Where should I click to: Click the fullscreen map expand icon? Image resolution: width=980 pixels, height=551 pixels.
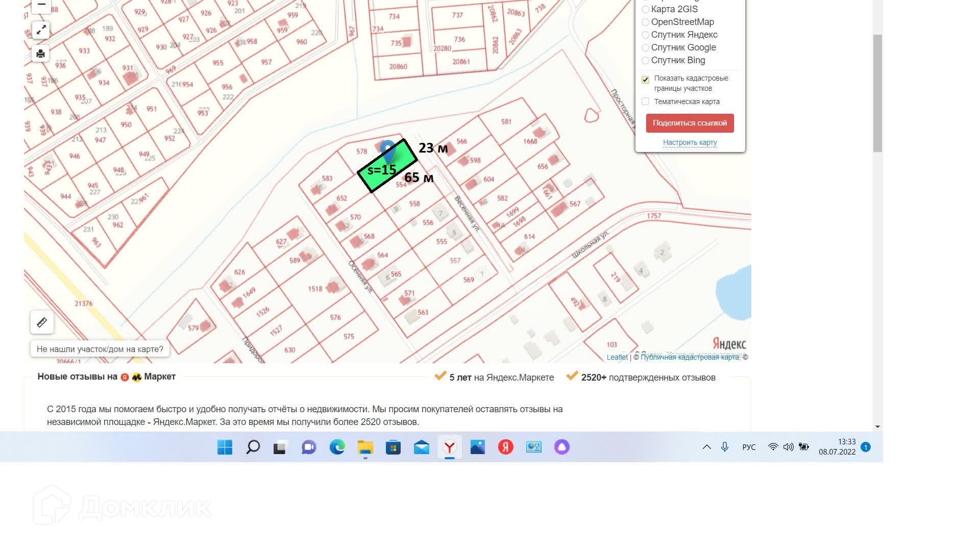click(x=41, y=30)
